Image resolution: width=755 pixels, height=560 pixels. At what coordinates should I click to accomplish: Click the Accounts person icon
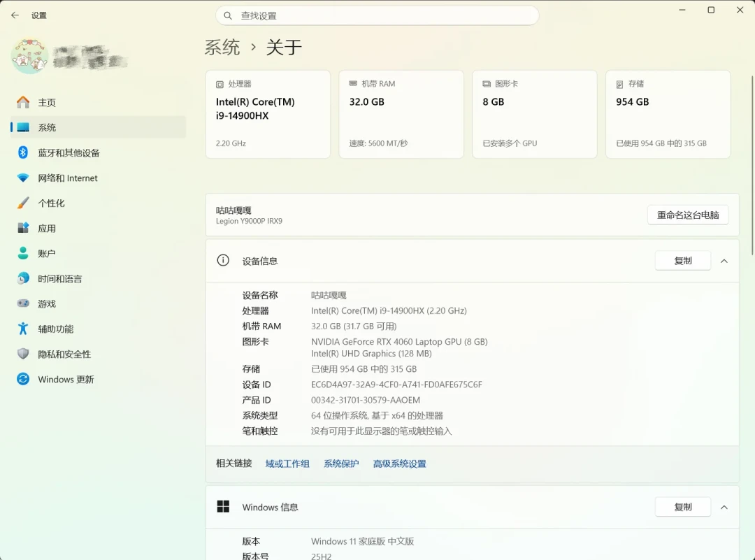(x=22, y=253)
